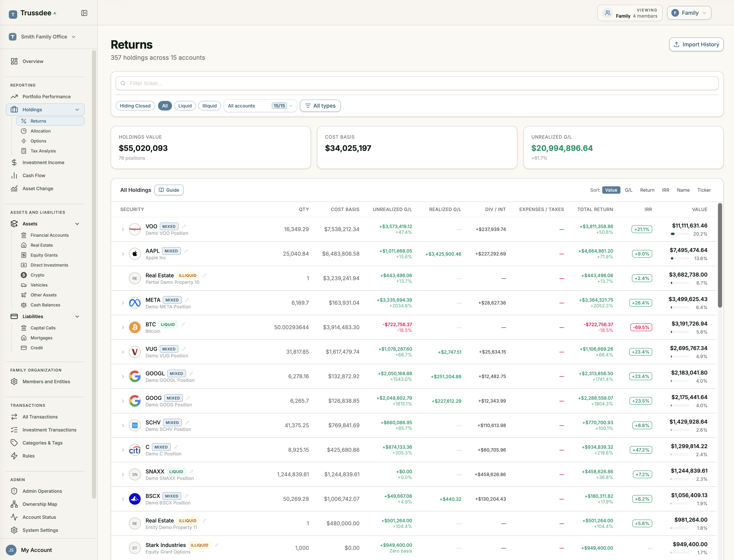The height and width of the screenshot is (560, 734).
Task: Go to the Credit liabilities page
Action: click(37, 348)
